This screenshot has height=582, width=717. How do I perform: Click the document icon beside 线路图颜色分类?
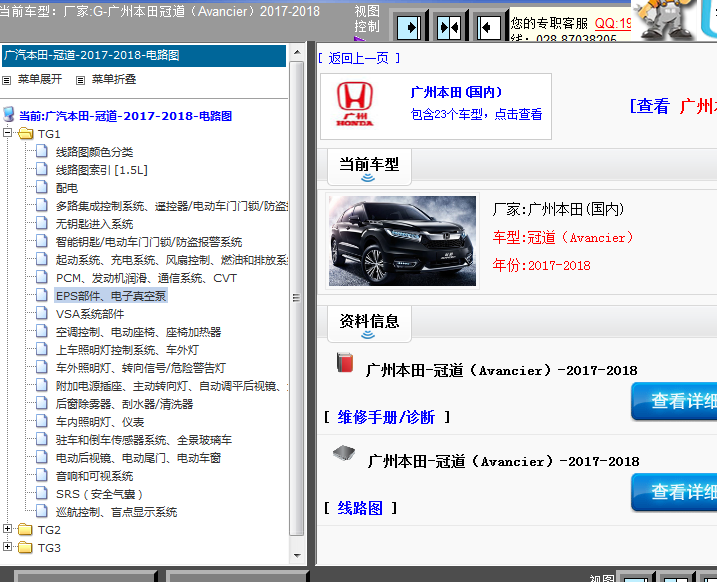click(42, 151)
